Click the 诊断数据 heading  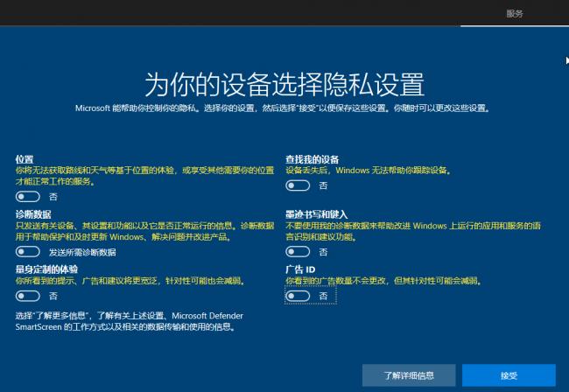(x=33, y=214)
